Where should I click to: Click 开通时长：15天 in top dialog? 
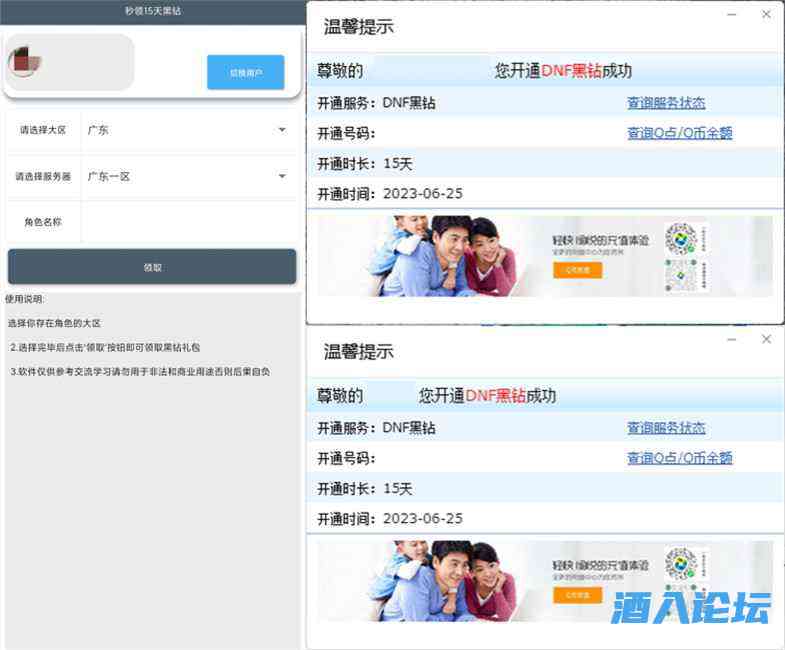364,164
